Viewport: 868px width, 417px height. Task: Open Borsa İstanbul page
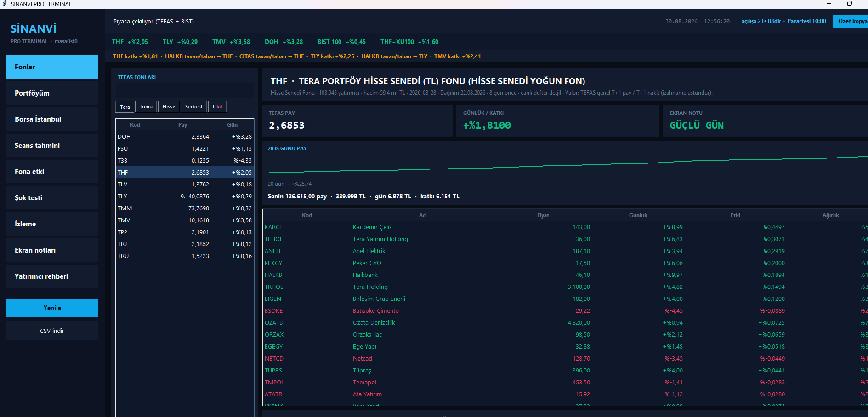pos(52,119)
